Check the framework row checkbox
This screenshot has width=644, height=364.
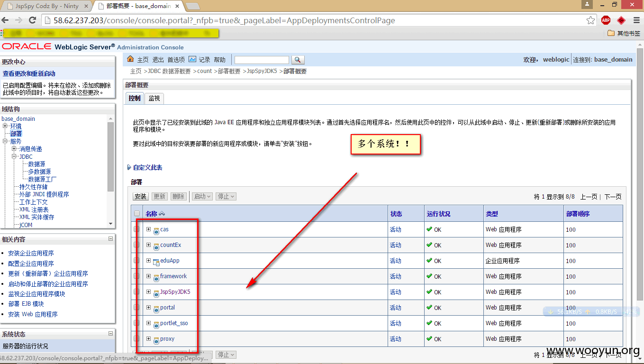137,276
